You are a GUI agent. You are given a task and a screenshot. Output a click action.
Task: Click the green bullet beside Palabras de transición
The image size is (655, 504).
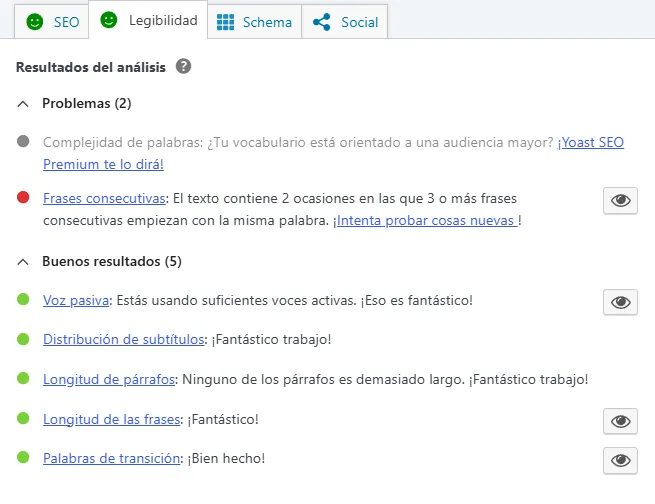(23, 457)
